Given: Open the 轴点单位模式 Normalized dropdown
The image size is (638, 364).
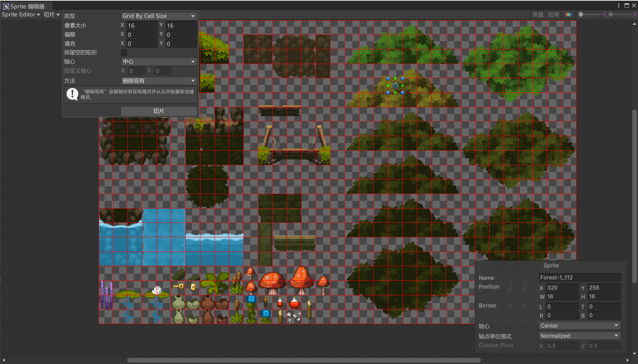Looking at the screenshot, I should pos(579,336).
